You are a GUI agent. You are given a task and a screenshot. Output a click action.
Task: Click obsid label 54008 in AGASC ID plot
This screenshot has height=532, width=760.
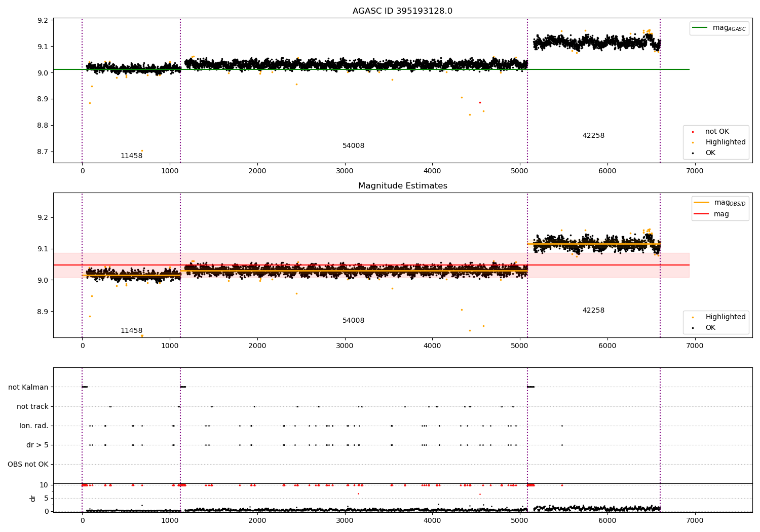click(x=353, y=146)
